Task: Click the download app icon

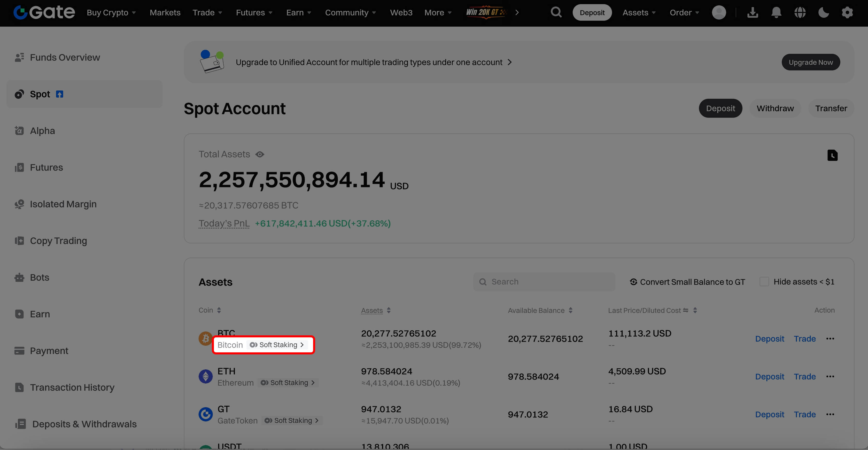Action: click(x=753, y=13)
